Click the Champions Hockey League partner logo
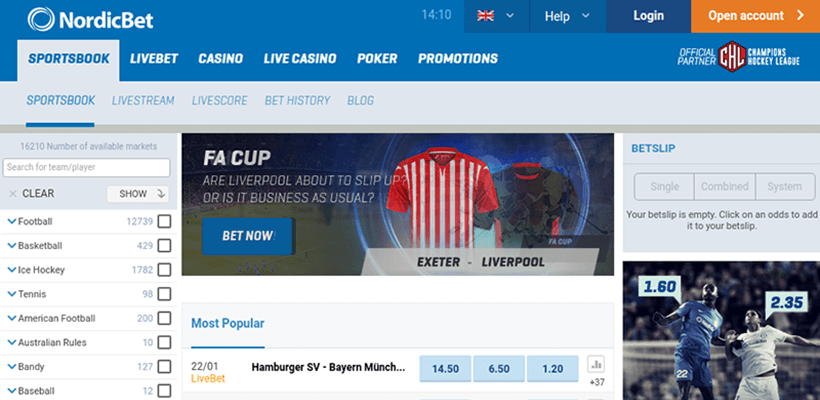Viewport: 820px width, 400px height. 738,56
